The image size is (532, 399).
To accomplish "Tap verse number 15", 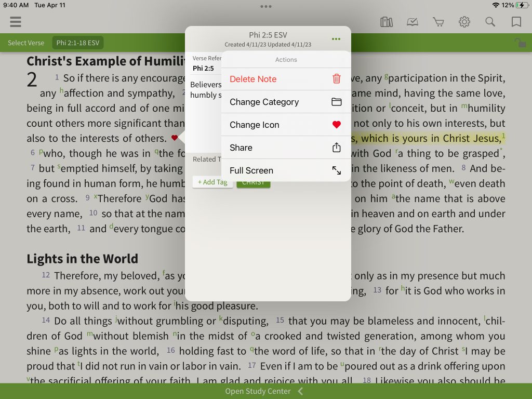I will coord(280,320).
